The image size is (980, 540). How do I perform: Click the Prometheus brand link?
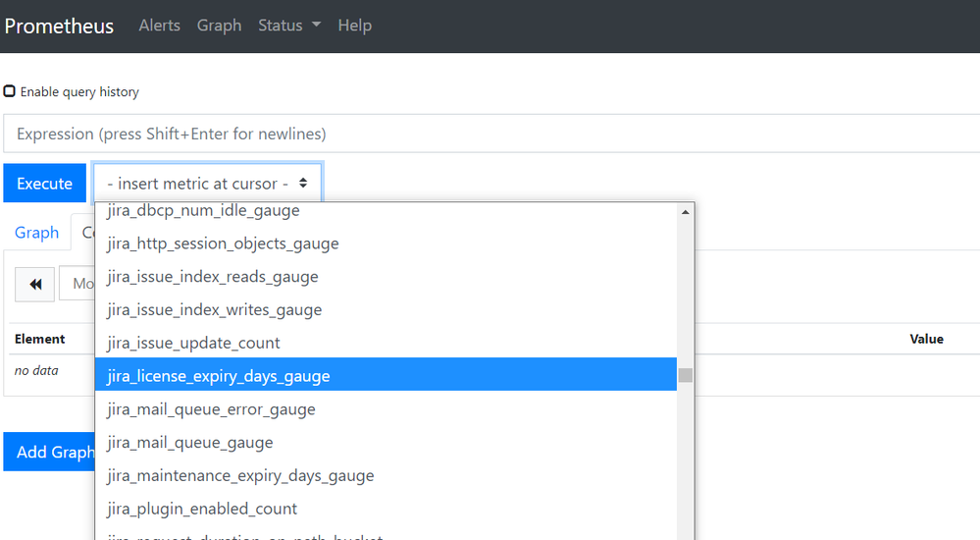click(x=59, y=26)
